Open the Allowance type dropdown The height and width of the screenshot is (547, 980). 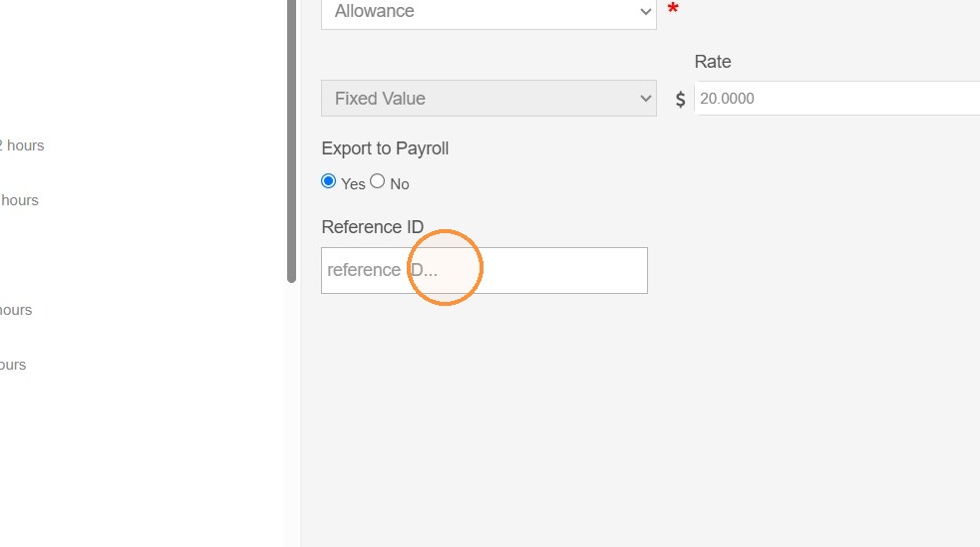(x=489, y=13)
